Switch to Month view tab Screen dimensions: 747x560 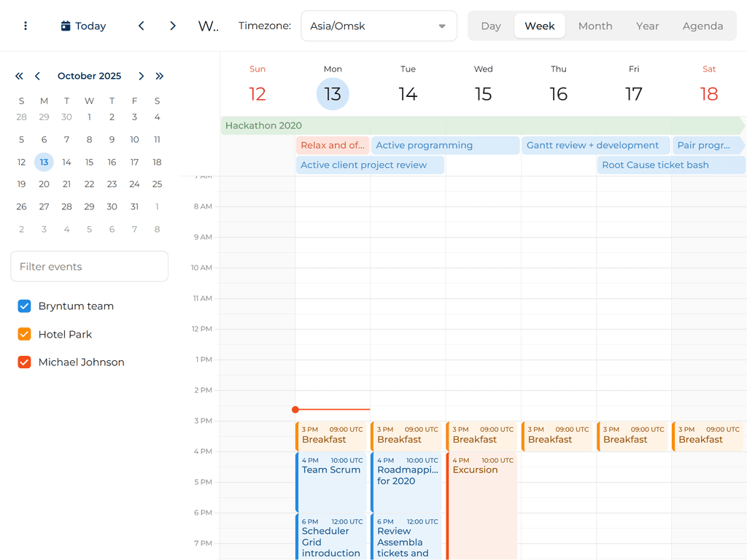coord(595,26)
